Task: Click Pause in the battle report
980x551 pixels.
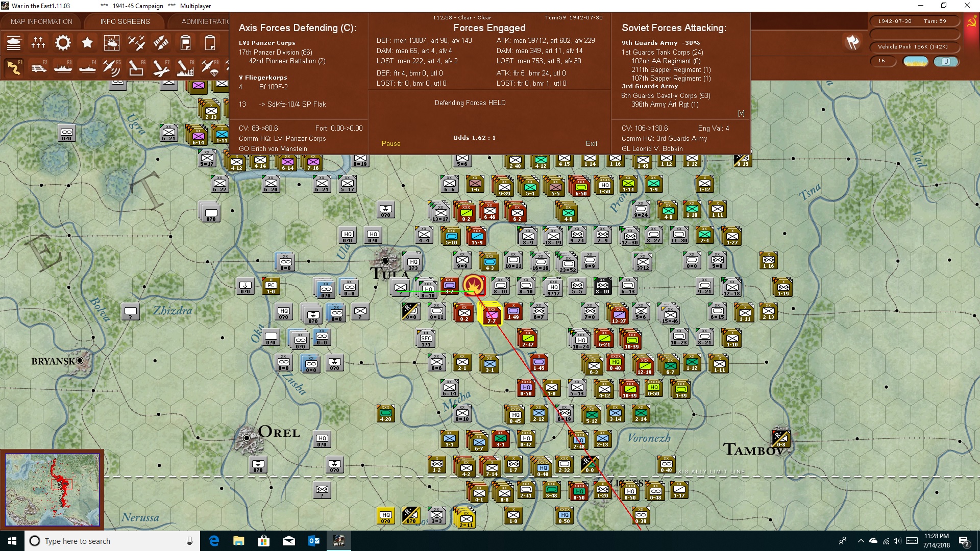Action: (x=391, y=144)
